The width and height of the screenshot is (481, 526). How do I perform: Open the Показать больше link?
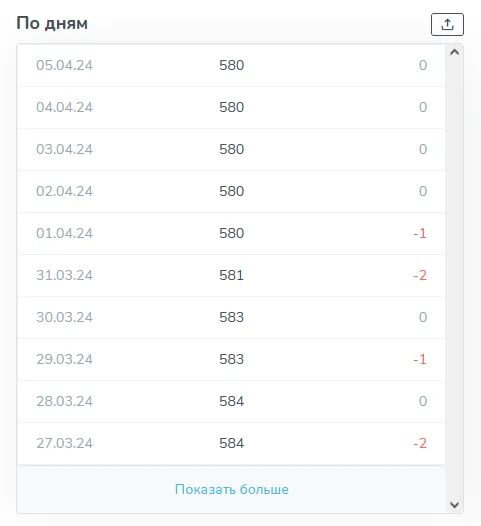[231, 489]
